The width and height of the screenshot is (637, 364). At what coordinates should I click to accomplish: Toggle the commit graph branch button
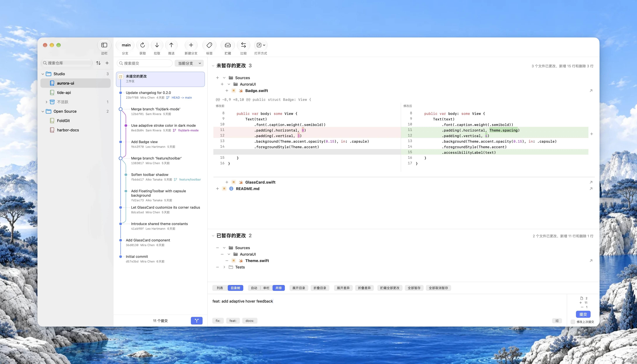pyautogui.click(x=197, y=321)
